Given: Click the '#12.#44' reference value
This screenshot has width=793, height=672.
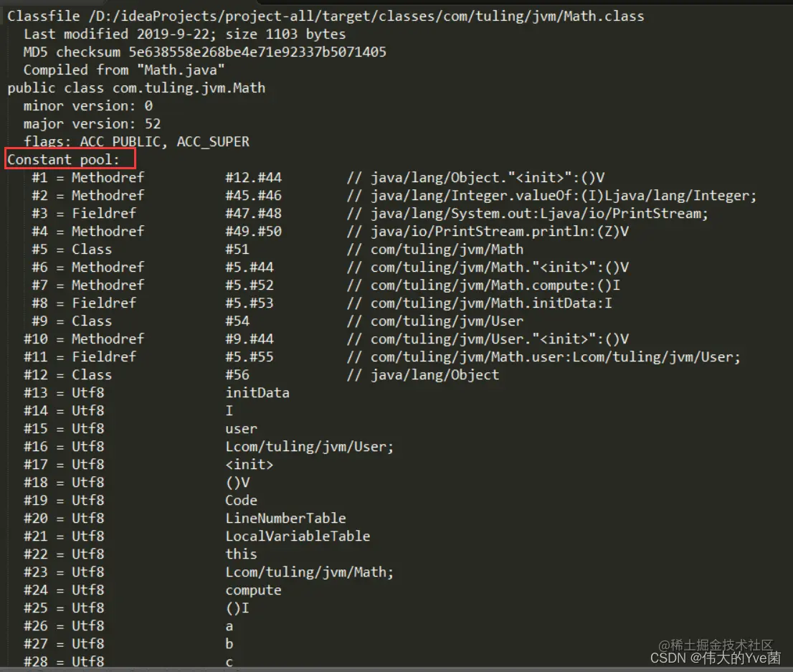Looking at the screenshot, I should coord(253,178).
